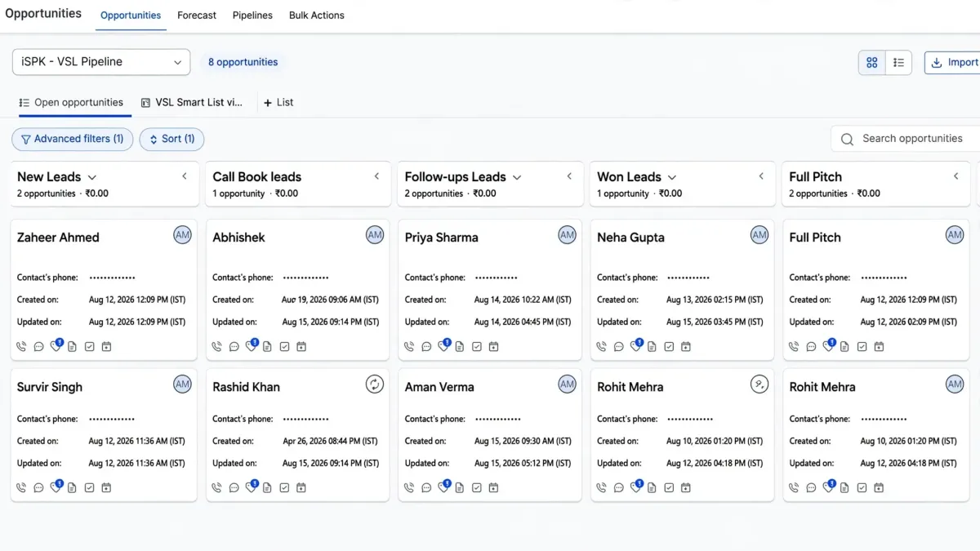Open the Neha Gupta opportunity card
Viewport: 980px width, 551px height.
pos(682,289)
